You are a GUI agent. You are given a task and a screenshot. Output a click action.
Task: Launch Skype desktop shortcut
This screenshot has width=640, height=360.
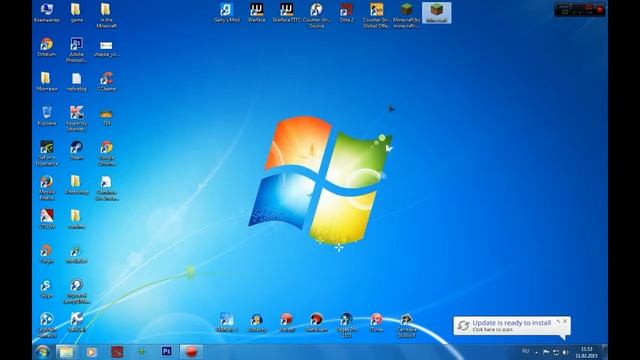[47, 289]
